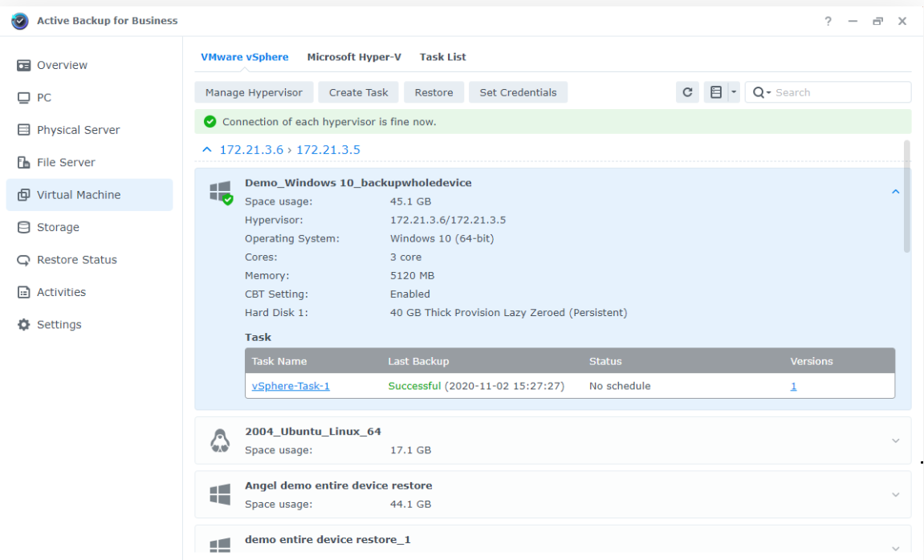Image resolution: width=924 pixels, height=560 pixels.
Task: Switch to Microsoft Hyper-V tab
Action: click(354, 57)
